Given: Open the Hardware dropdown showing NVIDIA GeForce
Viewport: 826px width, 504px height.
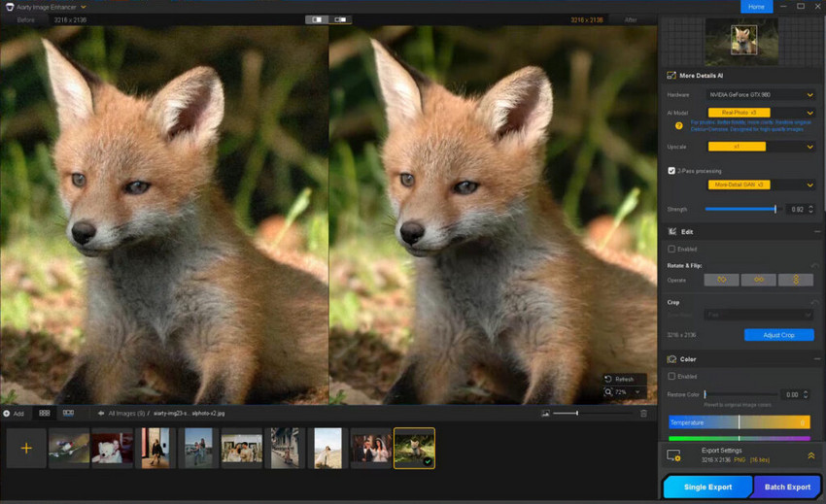Looking at the screenshot, I should 761,95.
